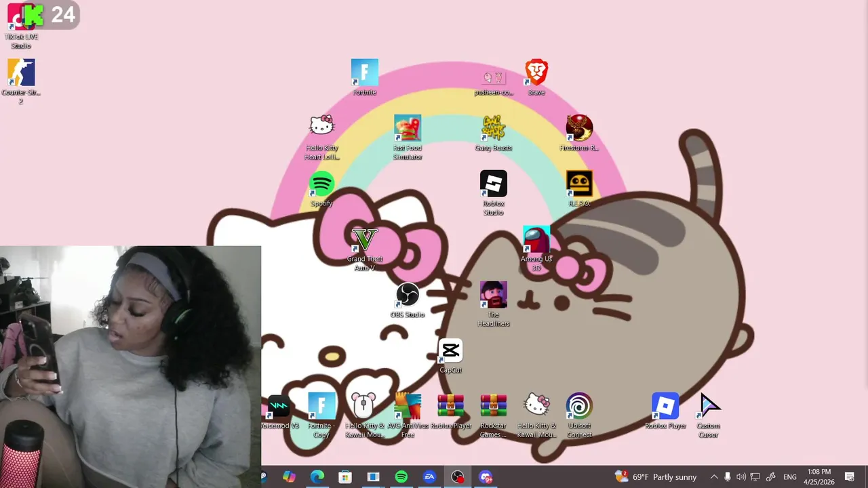868x488 pixels.
Task: Select the Among Us 3D icon
Action: (536, 249)
